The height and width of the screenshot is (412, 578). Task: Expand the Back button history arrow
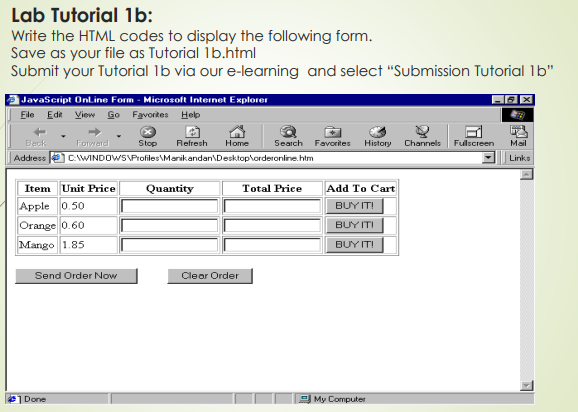pyautogui.click(x=63, y=136)
